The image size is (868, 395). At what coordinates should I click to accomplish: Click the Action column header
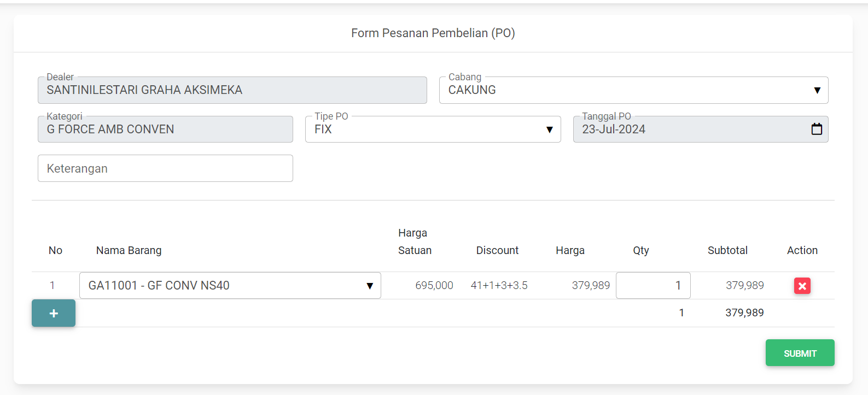(x=802, y=250)
